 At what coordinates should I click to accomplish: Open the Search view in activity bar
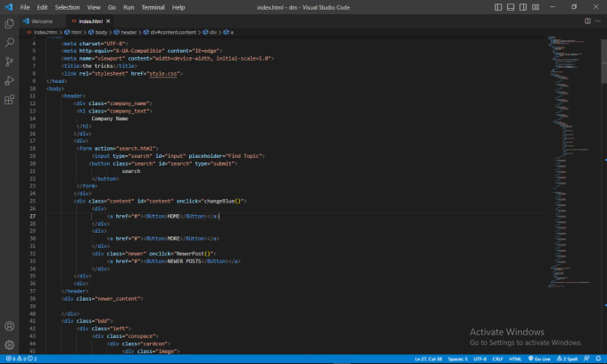point(9,43)
